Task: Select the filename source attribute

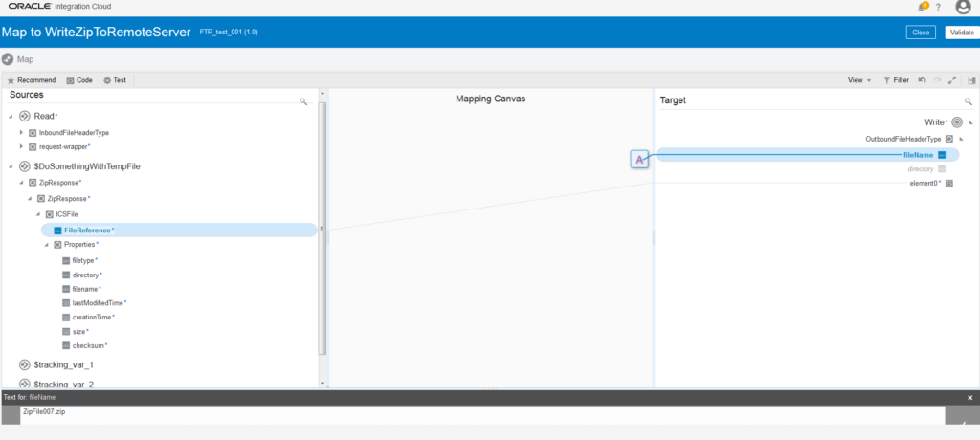Action: (86, 289)
